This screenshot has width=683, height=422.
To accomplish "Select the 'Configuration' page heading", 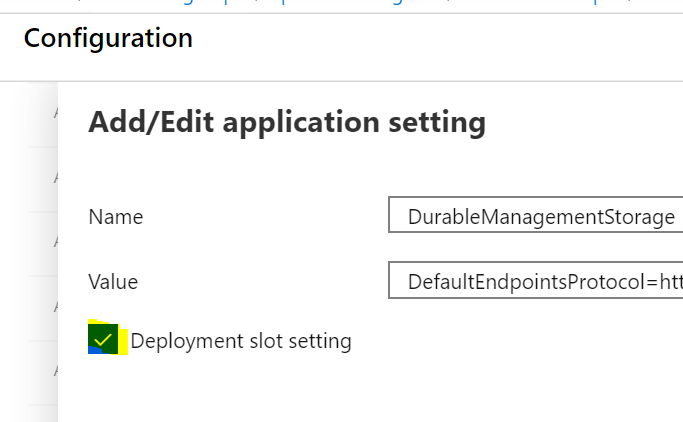I will 108,39.
